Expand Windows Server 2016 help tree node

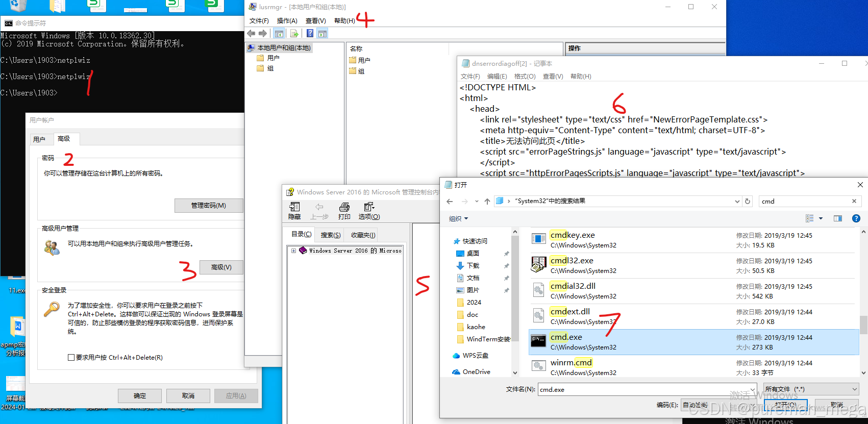click(294, 251)
